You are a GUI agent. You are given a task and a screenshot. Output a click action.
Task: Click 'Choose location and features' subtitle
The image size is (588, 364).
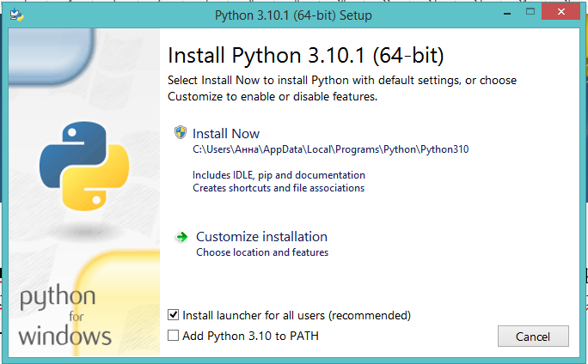coord(262,252)
